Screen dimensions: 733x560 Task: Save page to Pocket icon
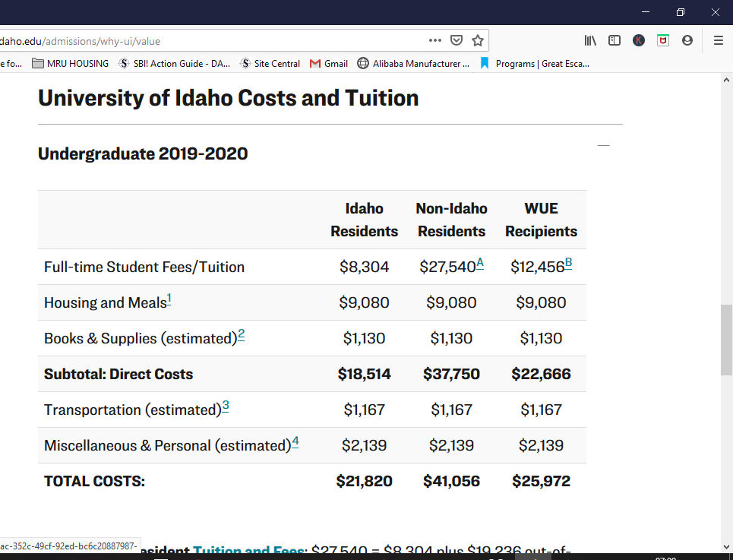[x=457, y=41]
